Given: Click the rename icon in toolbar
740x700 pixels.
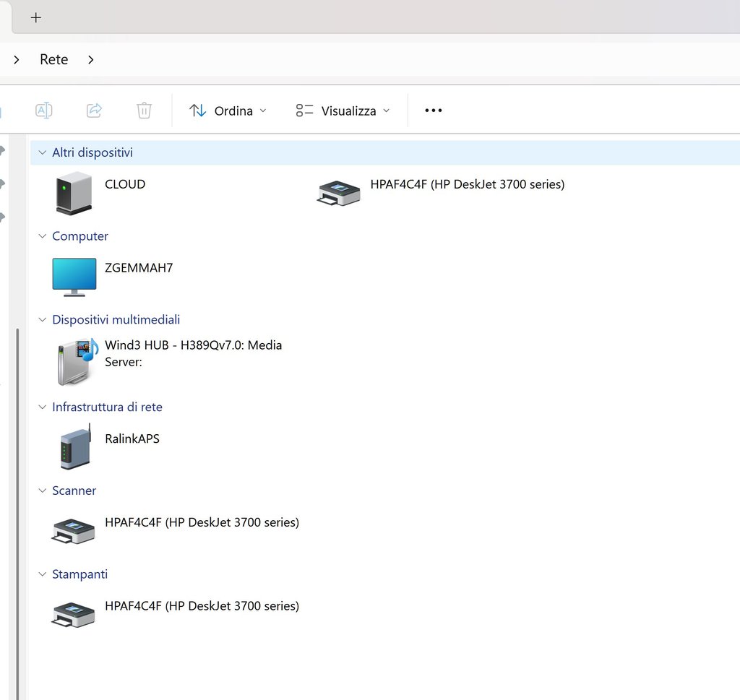Looking at the screenshot, I should (x=44, y=111).
